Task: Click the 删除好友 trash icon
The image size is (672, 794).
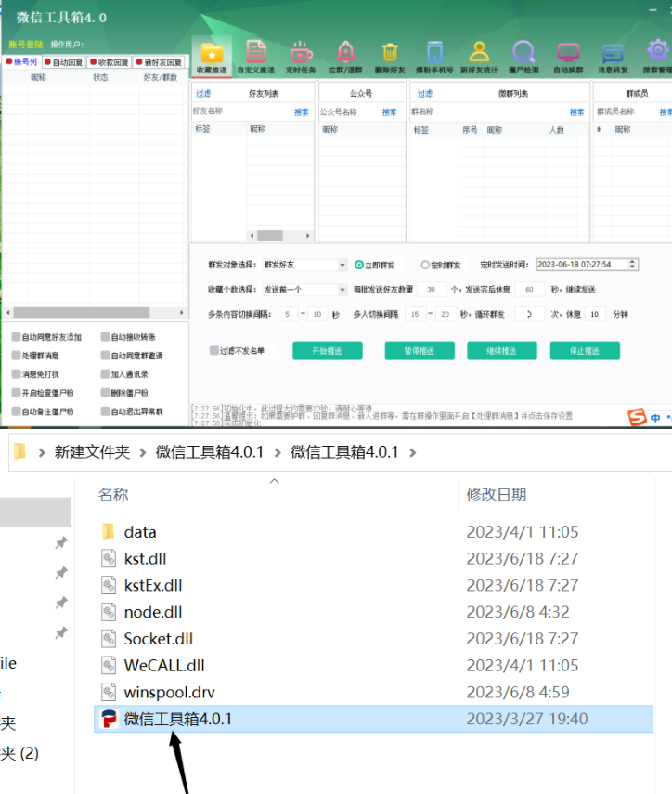Action: click(390, 56)
